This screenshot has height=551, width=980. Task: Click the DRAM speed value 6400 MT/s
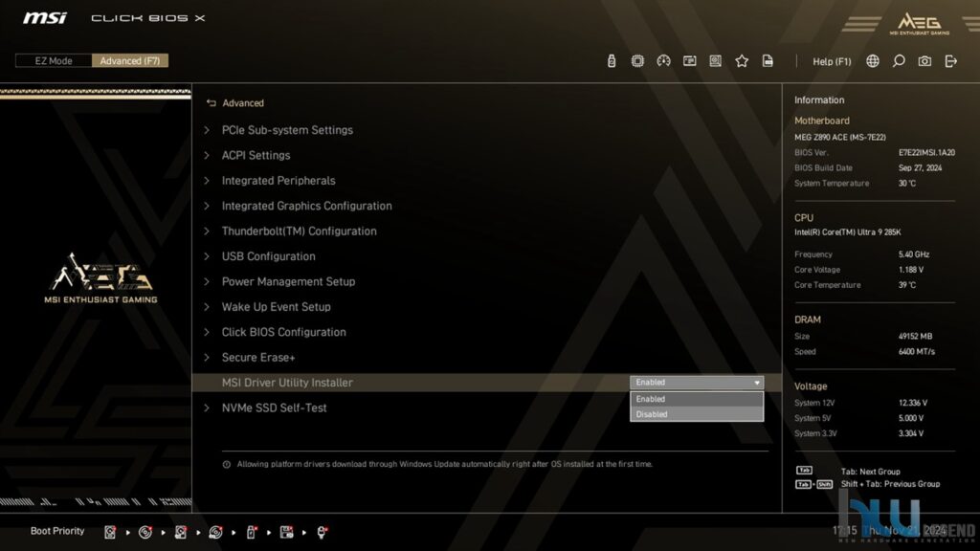coord(917,352)
